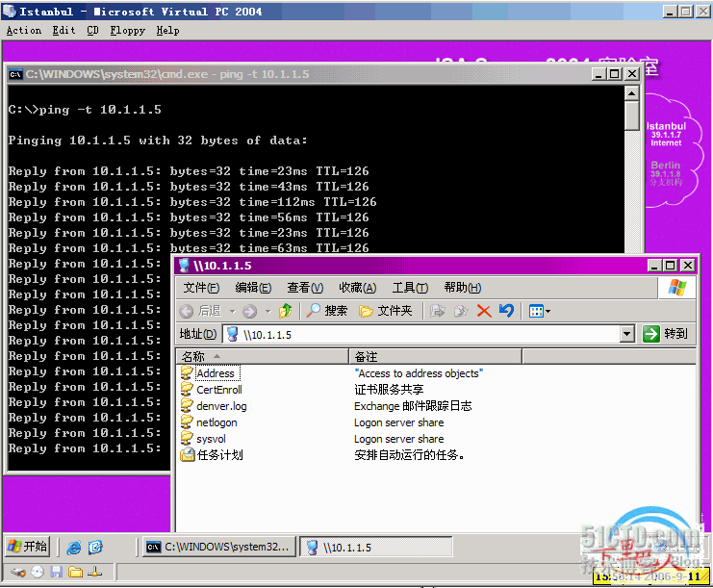Minimize the cmd.exe window
The width and height of the screenshot is (713, 588).
598,74
